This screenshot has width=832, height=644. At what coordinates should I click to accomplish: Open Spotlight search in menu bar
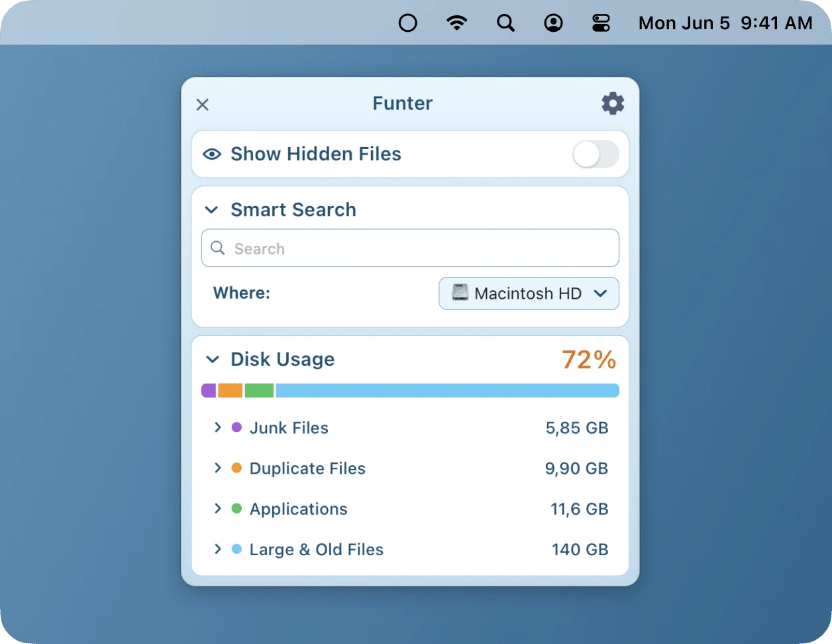(505, 23)
